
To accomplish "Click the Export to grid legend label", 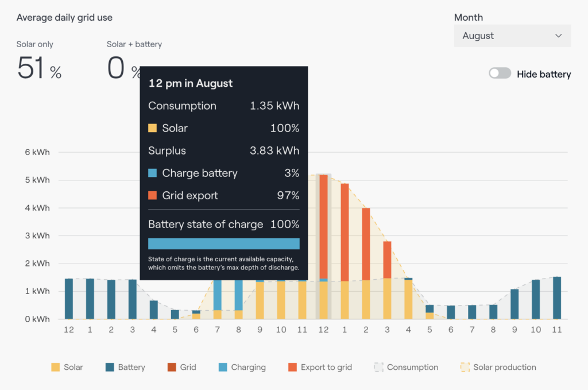I will [x=326, y=367].
